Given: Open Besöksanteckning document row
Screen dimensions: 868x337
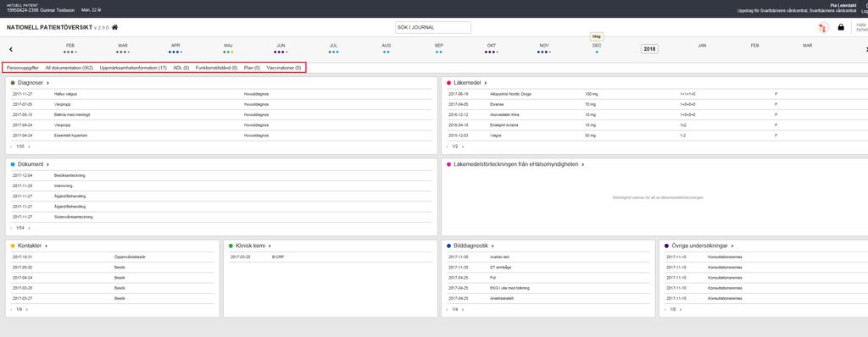Looking at the screenshot, I should tap(221, 175).
